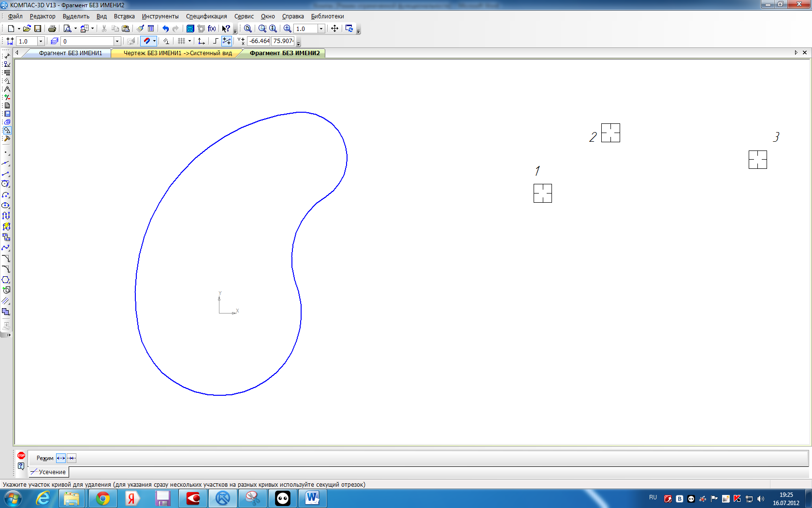Open a file with the folder icon
This screenshot has width=812, height=508.
click(27, 29)
